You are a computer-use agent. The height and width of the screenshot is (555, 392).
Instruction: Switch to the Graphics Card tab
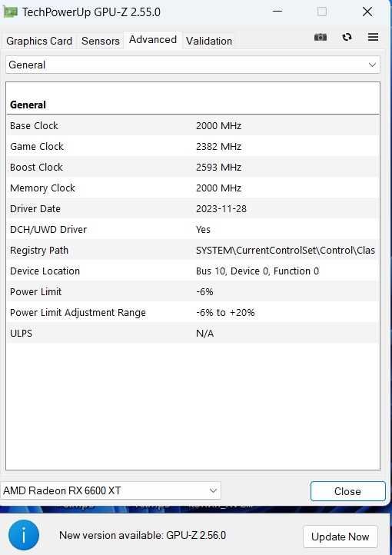point(39,41)
